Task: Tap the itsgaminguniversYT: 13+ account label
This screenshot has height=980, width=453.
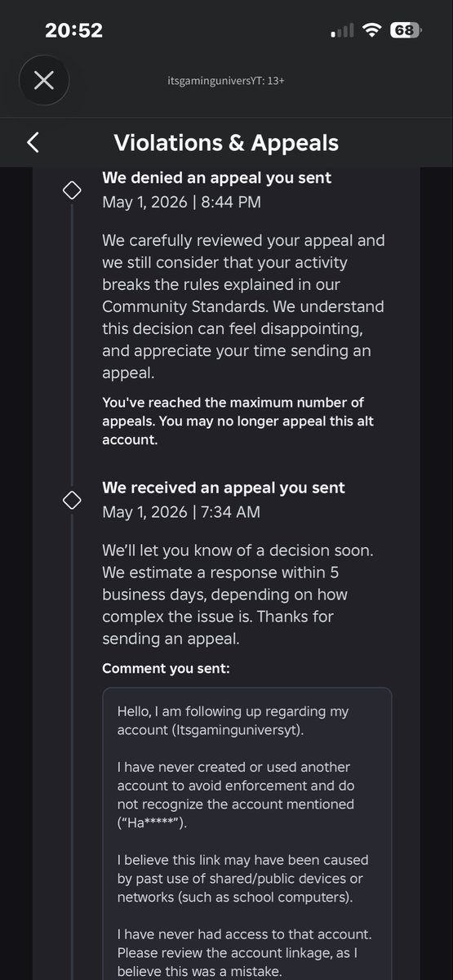Action: [227, 81]
